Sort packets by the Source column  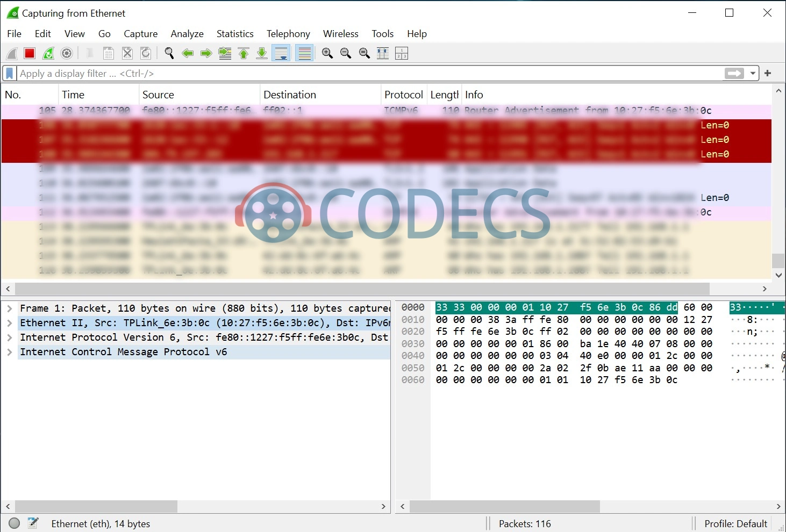click(x=199, y=95)
